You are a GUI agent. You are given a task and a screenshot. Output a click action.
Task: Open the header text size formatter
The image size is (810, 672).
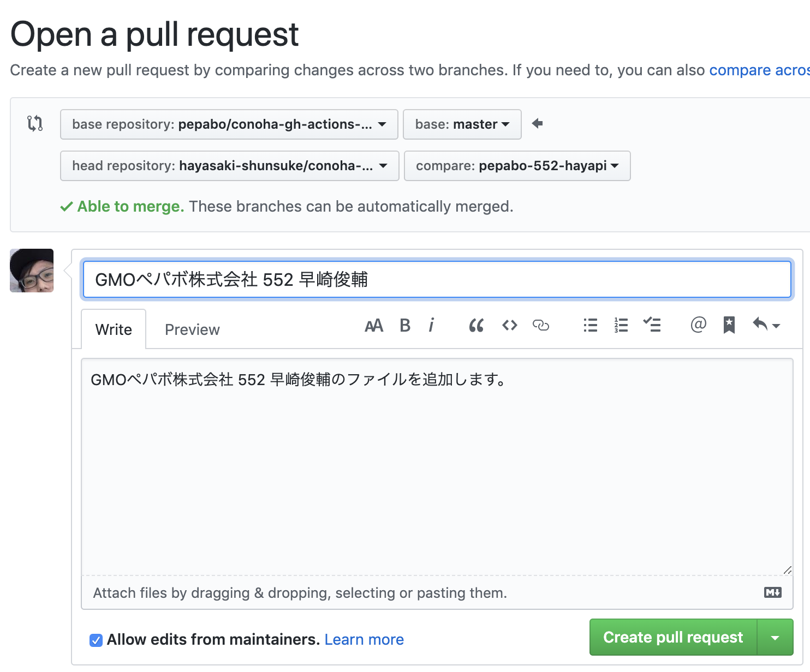(374, 325)
